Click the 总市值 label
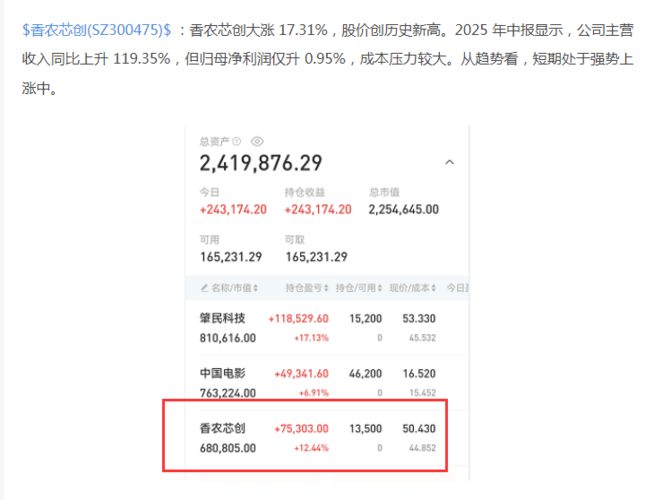The width and height of the screenshot is (645, 500). pos(384,192)
